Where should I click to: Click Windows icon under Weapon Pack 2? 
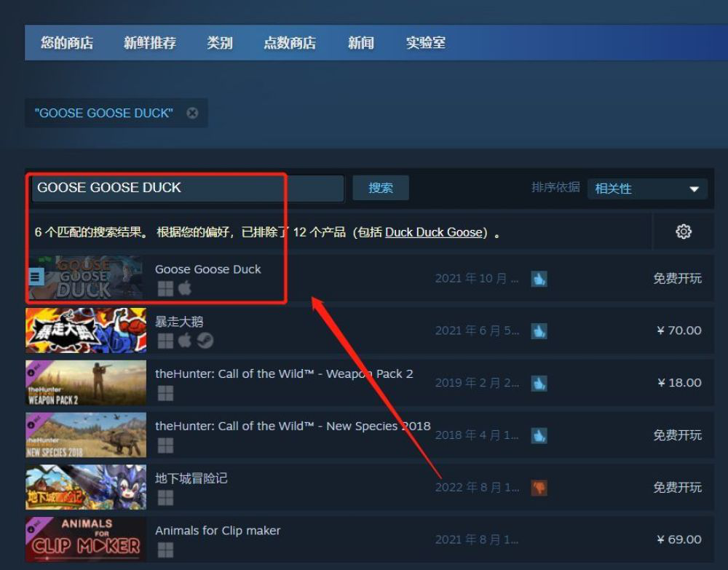165,393
